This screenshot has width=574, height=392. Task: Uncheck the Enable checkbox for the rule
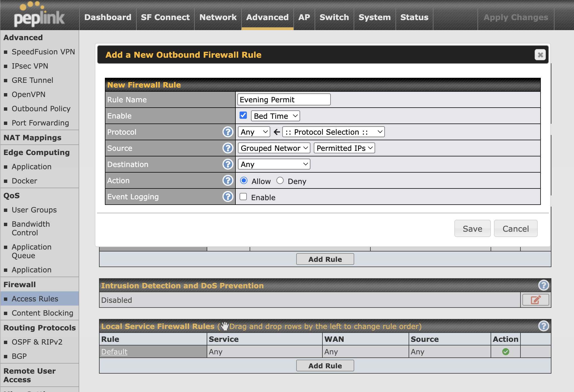243,115
